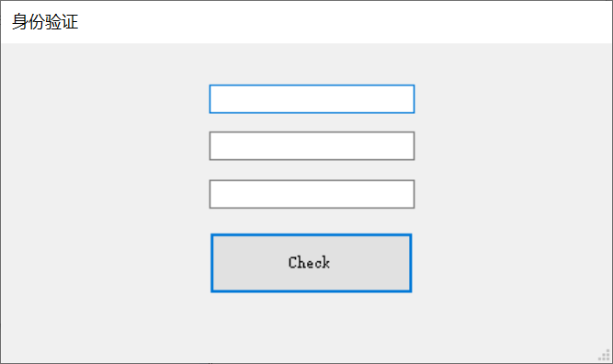
Task: Click the "Check" label text
Action: click(x=309, y=262)
